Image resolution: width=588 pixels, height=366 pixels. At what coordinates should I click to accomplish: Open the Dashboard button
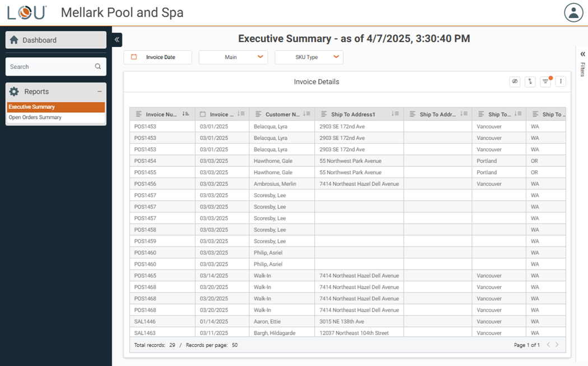click(56, 40)
